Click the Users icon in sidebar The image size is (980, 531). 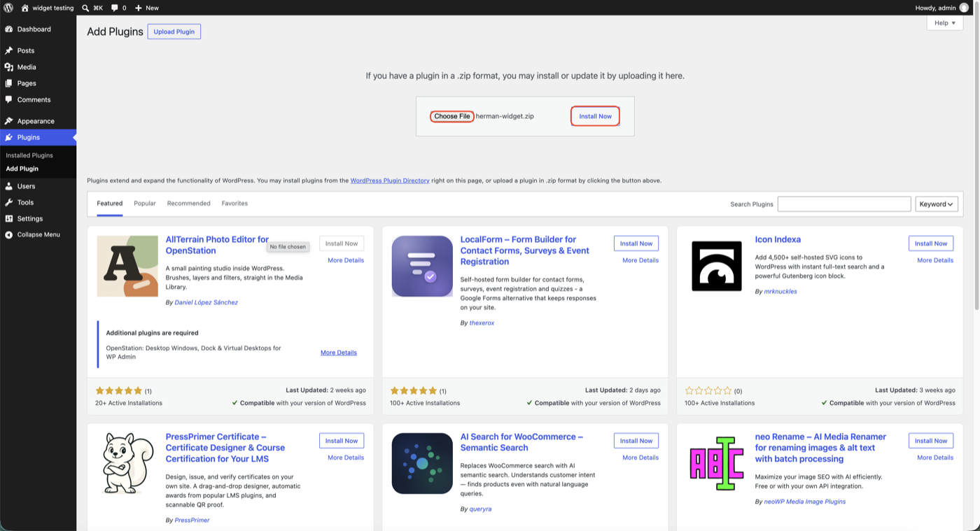pyautogui.click(x=8, y=186)
